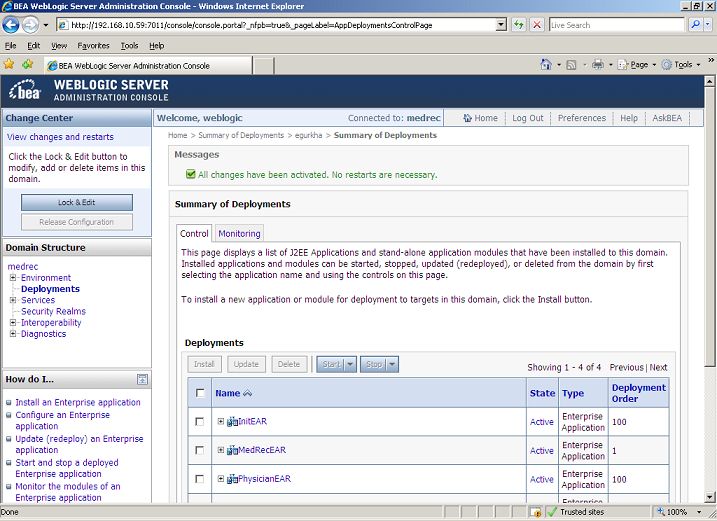Click the Live Search input field
The width and height of the screenshot is (717, 521).
(x=616, y=25)
